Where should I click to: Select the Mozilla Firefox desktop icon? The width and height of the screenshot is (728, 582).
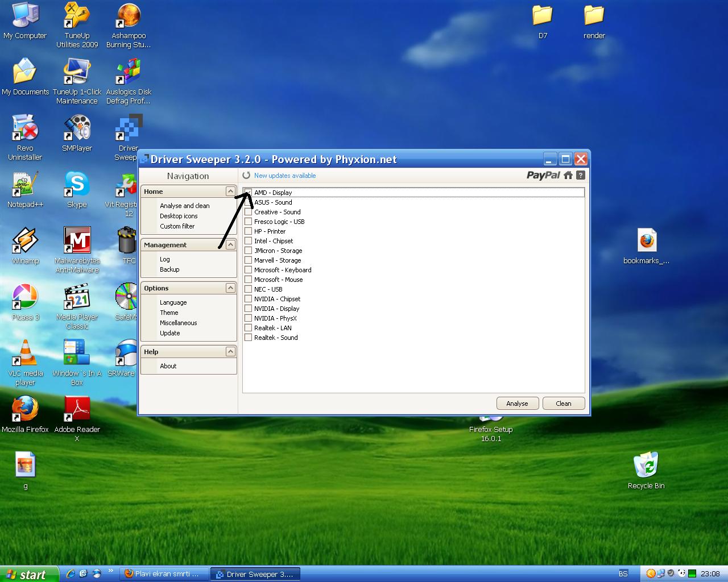point(25,414)
